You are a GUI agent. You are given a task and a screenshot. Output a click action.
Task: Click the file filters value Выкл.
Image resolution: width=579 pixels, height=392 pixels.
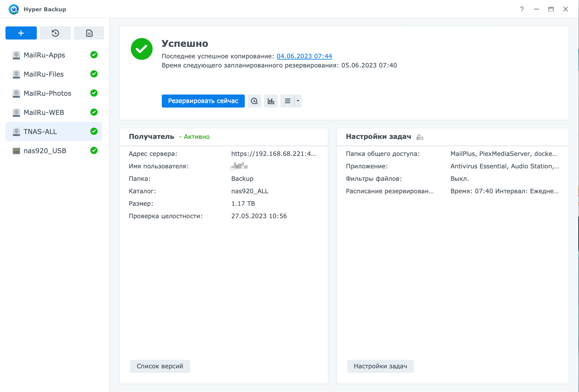459,179
